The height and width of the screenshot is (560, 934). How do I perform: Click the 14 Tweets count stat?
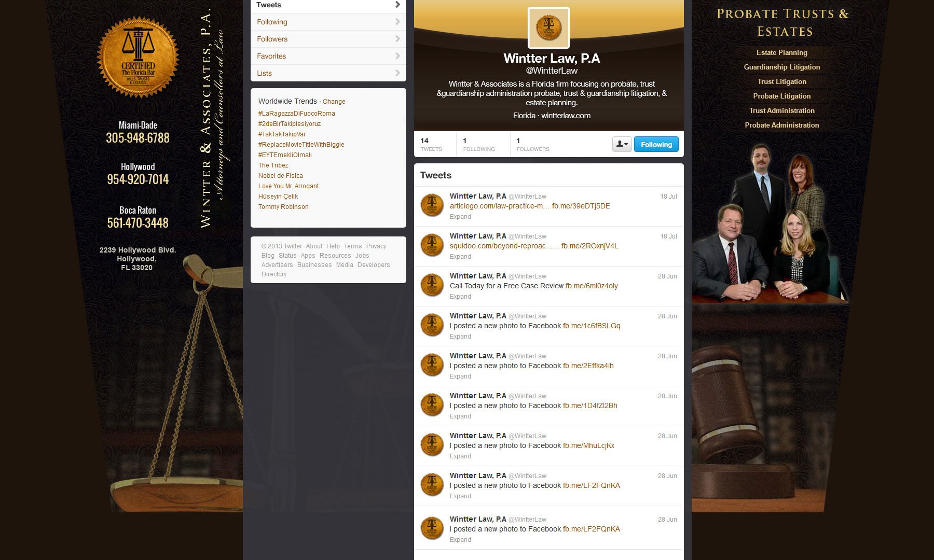tap(431, 144)
